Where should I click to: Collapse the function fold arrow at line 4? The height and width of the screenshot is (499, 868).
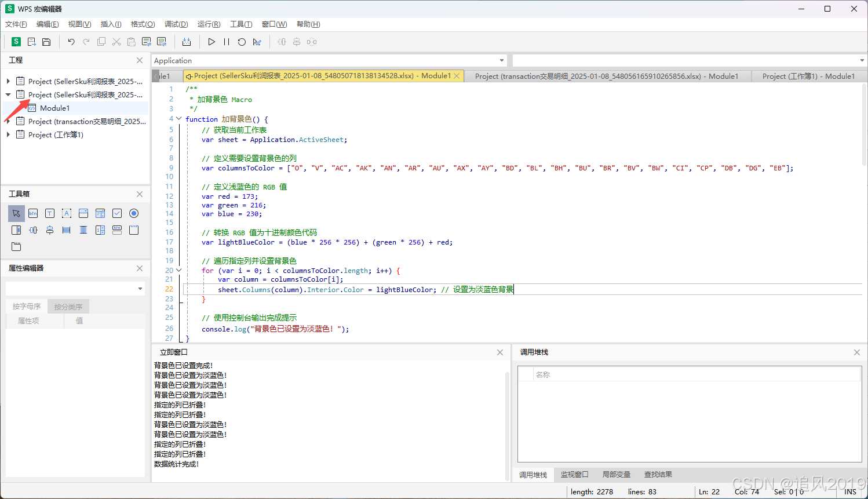179,119
